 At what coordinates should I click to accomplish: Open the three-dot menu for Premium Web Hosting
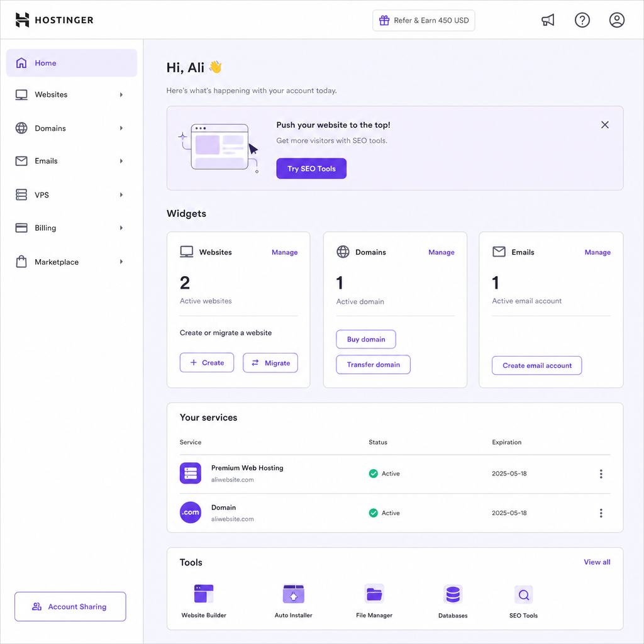(601, 474)
